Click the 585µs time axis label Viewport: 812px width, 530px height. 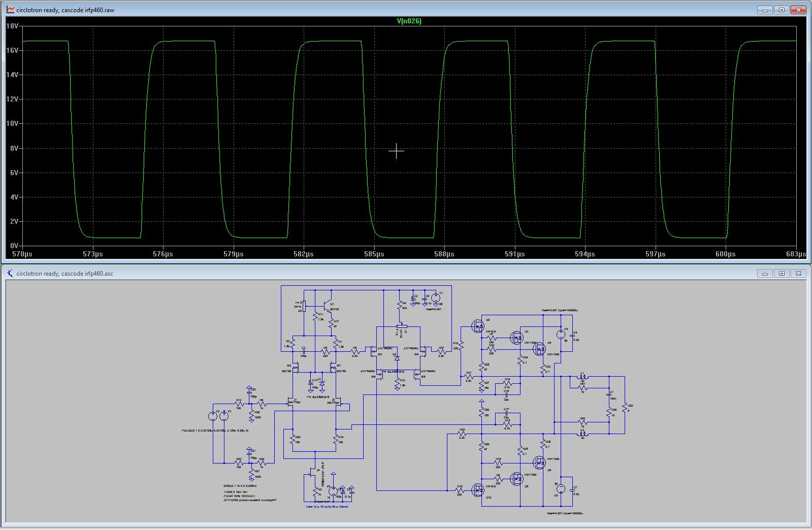[x=374, y=254]
